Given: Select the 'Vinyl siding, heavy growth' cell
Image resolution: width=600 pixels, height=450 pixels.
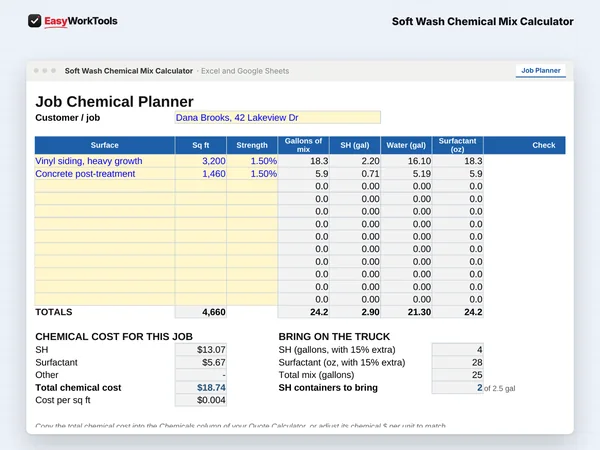Looking at the screenshot, I should 104,161.
